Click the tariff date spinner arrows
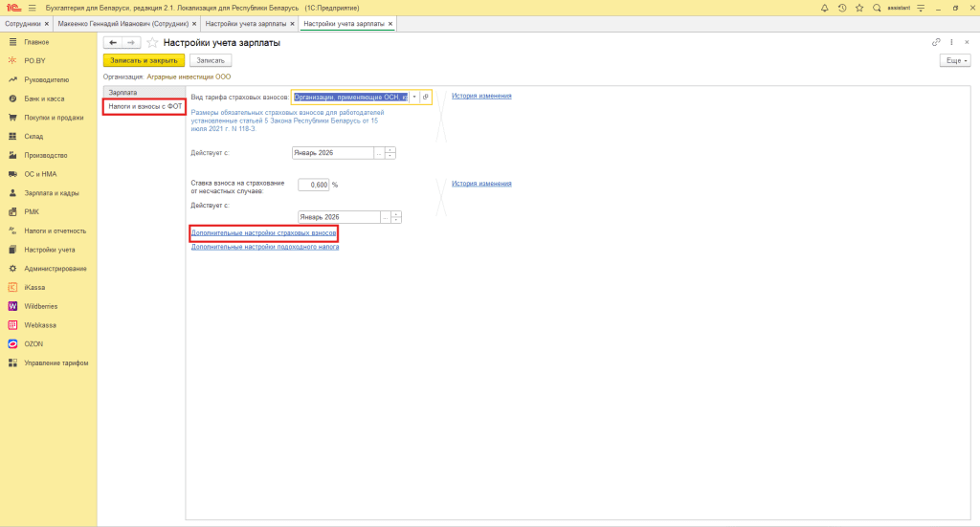This screenshot has width=980, height=527. [x=390, y=153]
